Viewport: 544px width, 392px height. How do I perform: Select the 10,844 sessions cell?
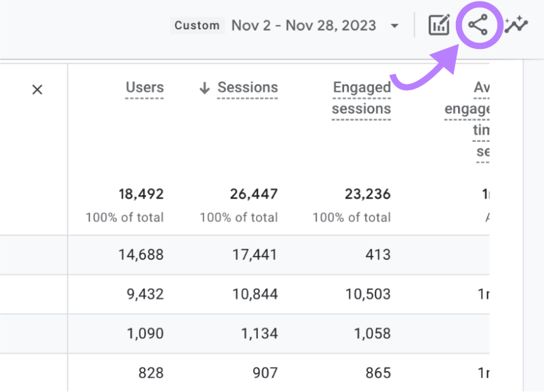[255, 294]
